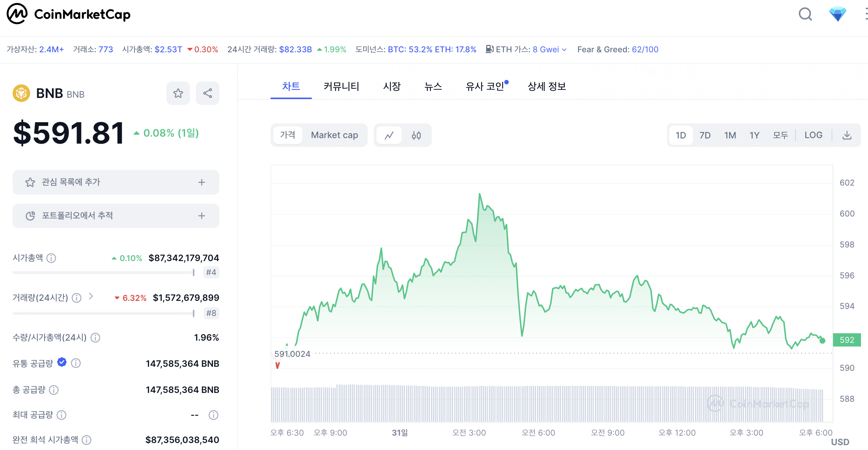Viewport: 868px width, 450px height.
Task: Click the CoinMarketCap logo icon
Action: [17, 14]
